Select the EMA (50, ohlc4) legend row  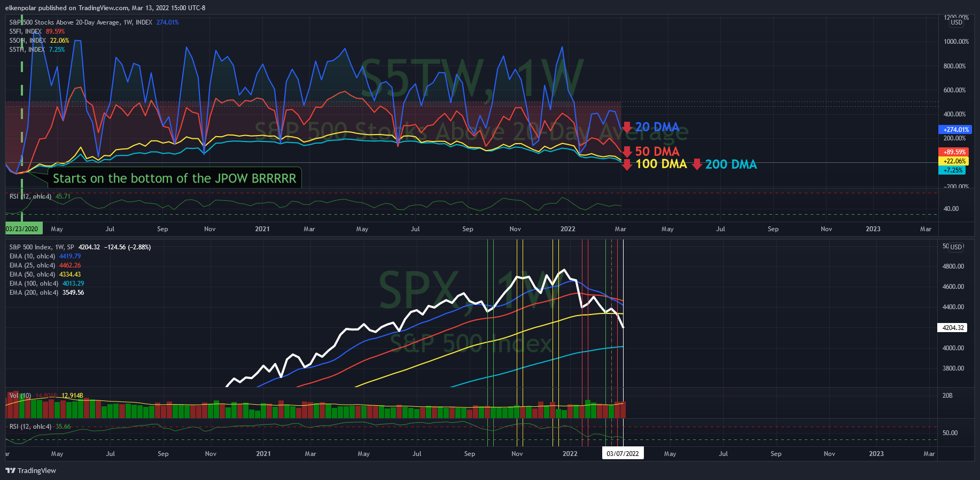click(45, 274)
